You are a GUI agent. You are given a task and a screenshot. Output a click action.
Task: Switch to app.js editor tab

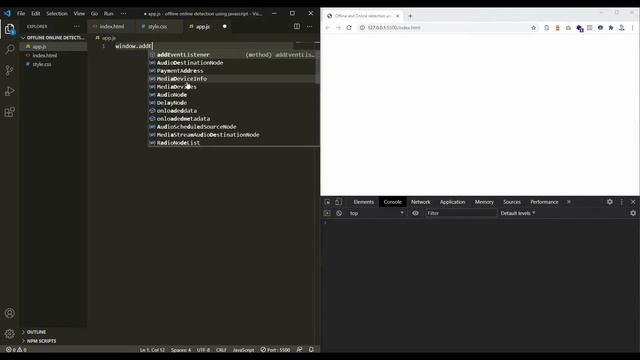coord(203,27)
